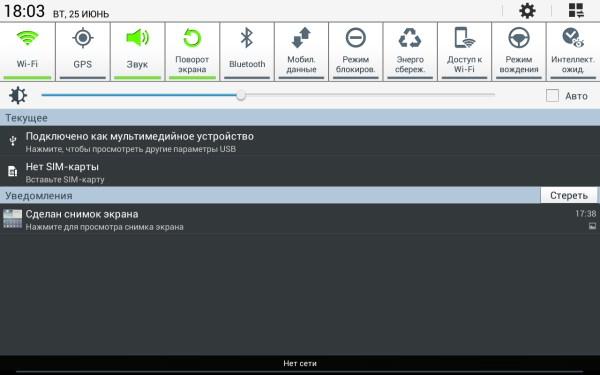The width and height of the screenshot is (600, 375).
Task: Toggle Энергосбереж. power saving
Action: coord(410,51)
